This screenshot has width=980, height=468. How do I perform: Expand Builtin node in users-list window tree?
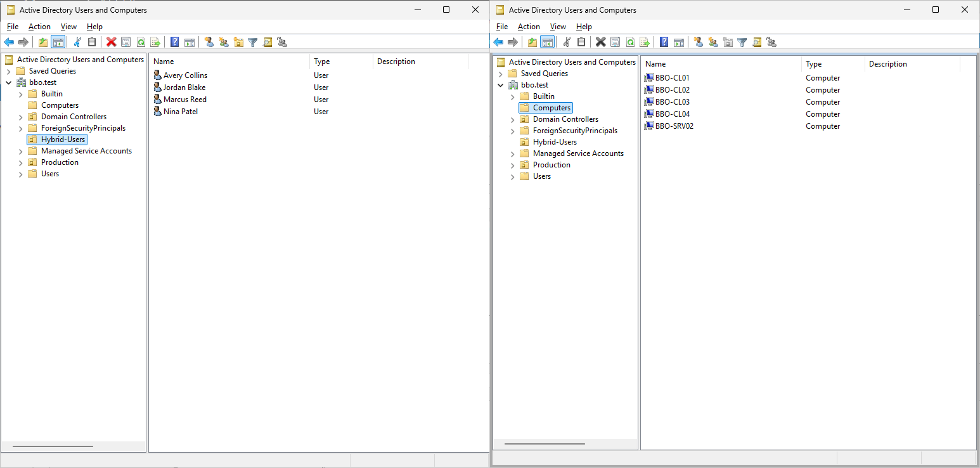tap(21, 94)
